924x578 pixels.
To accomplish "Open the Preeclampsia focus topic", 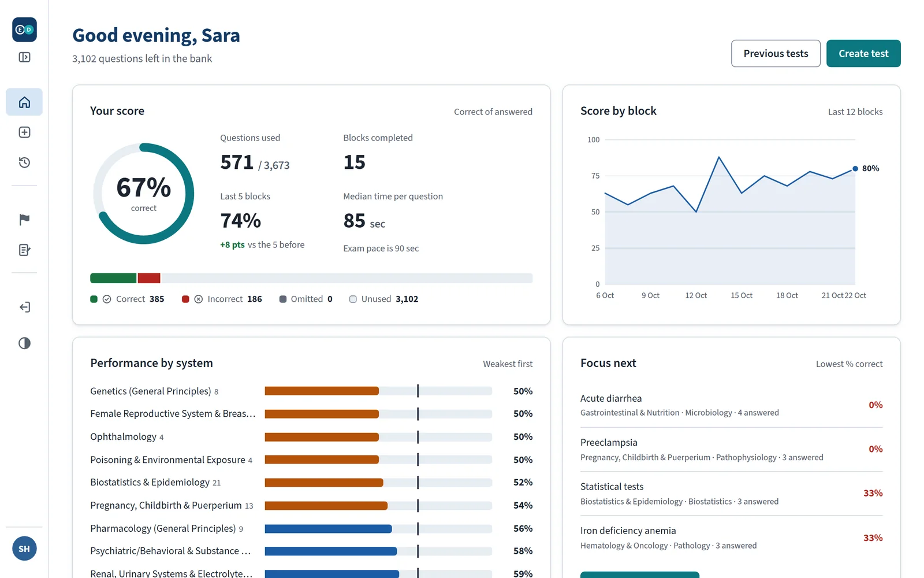I will [x=731, y=450].
